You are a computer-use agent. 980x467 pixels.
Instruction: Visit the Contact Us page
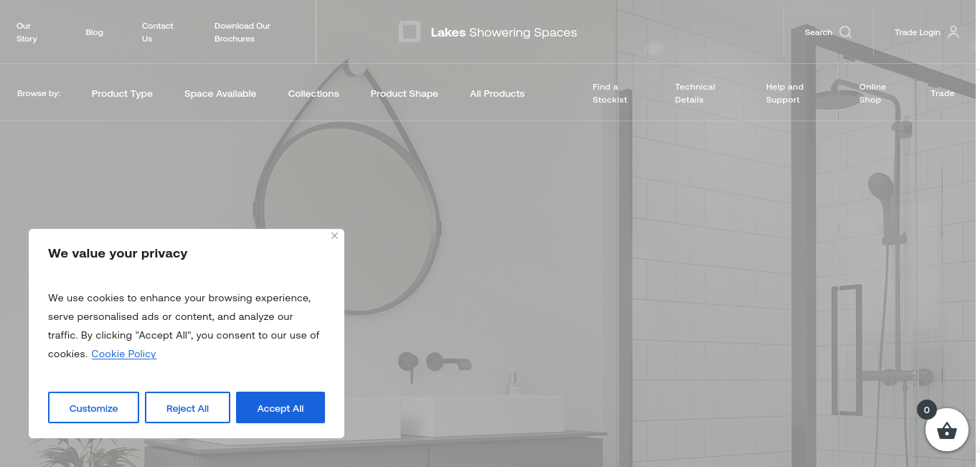pos(158,32)
